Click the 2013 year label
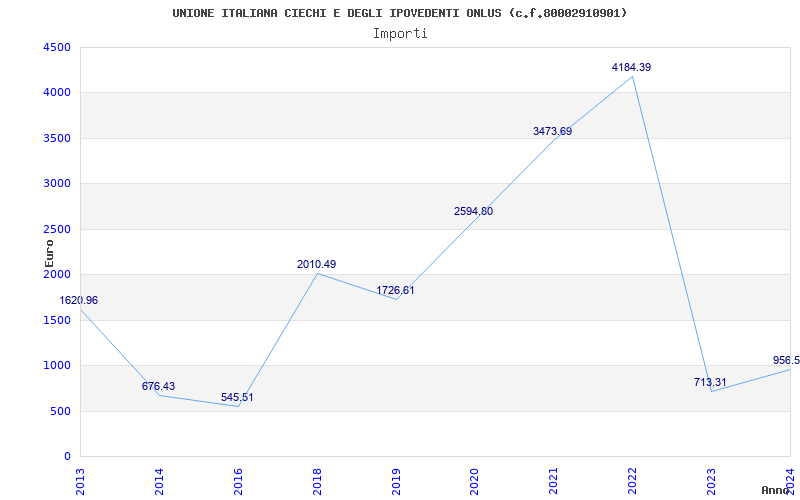The width and height of the screenshot is (800, 500). [80, 481]
